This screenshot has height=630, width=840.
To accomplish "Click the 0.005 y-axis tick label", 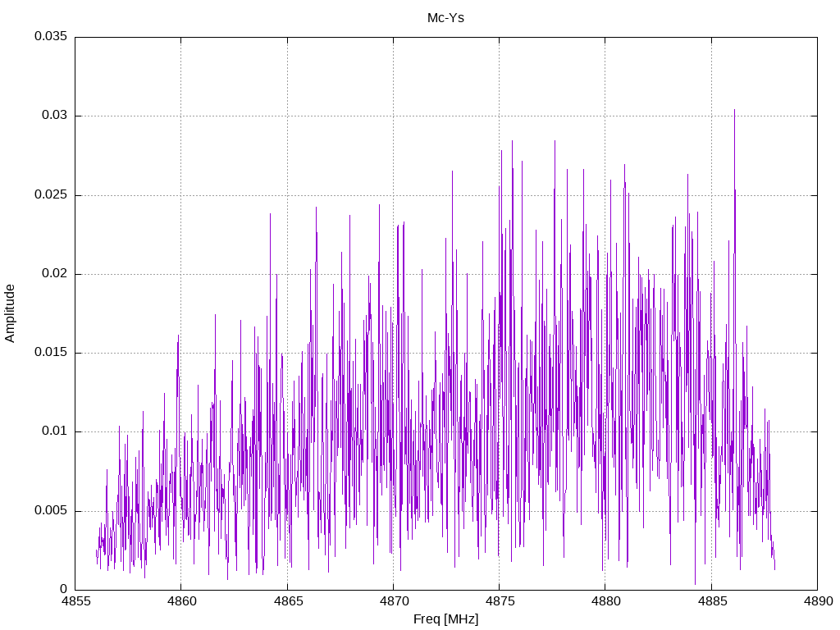I will [51, 510].
